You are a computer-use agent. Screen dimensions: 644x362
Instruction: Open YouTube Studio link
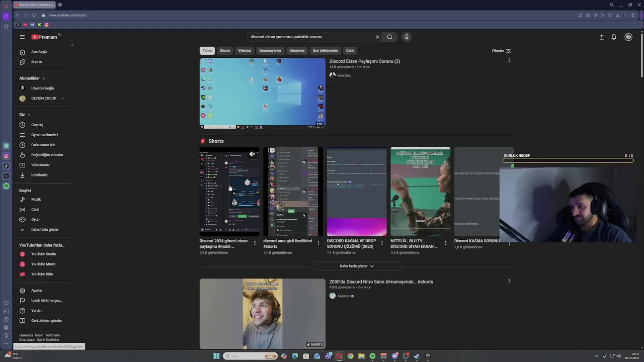(42, 254)
